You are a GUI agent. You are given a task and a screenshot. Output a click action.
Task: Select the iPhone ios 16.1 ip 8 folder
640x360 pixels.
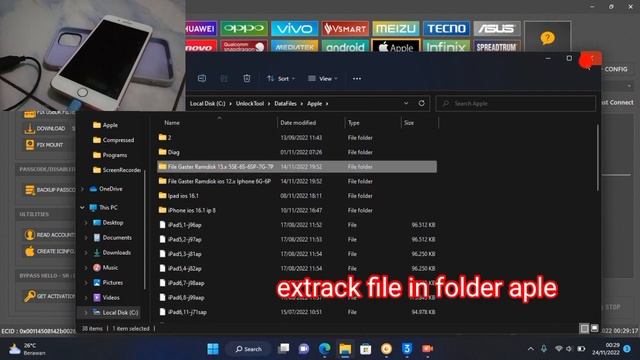click(x=297, y=210)
